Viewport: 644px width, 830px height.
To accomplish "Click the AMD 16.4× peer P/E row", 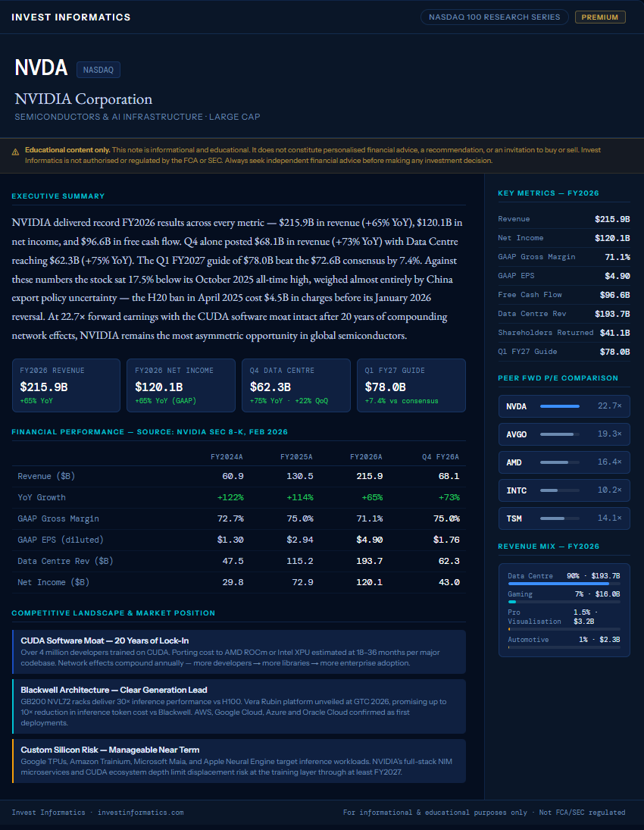I will tap(564, 462).
